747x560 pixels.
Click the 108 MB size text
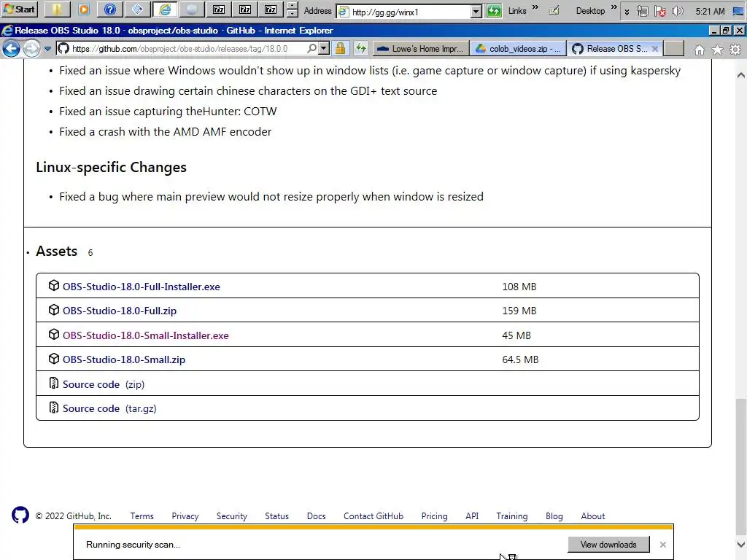coord(519,287)
